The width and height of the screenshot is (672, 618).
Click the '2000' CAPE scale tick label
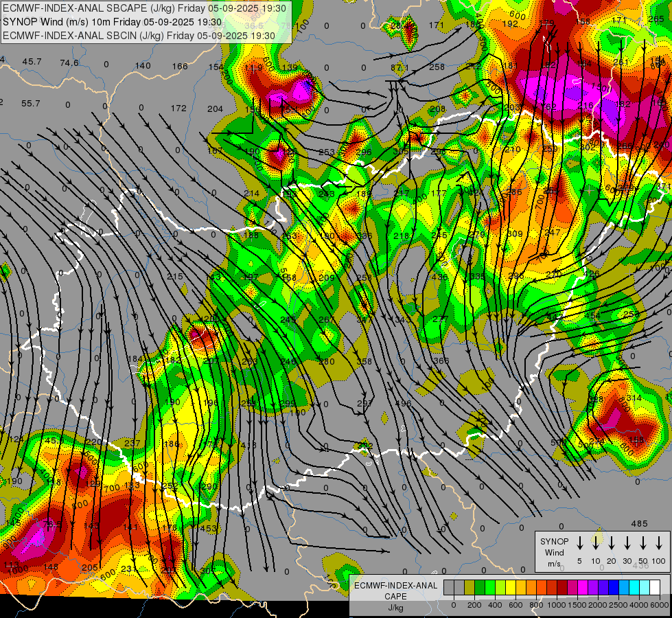pos(597,605)
